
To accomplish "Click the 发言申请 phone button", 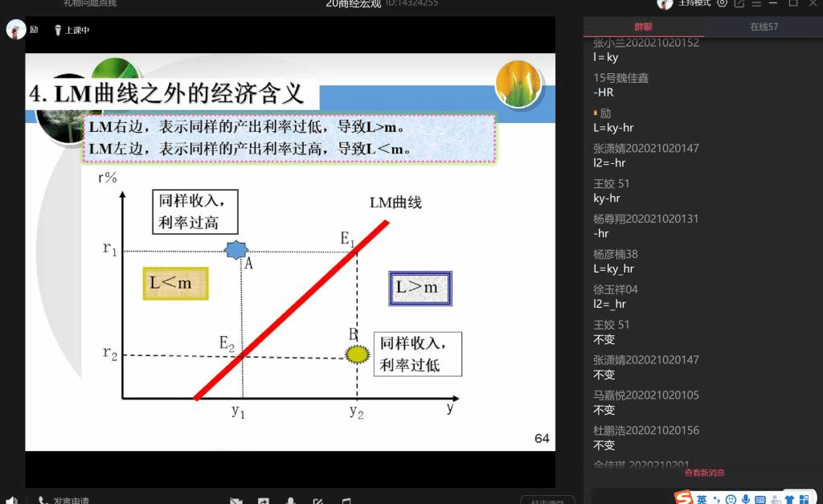I will click(x=63, y=500).
